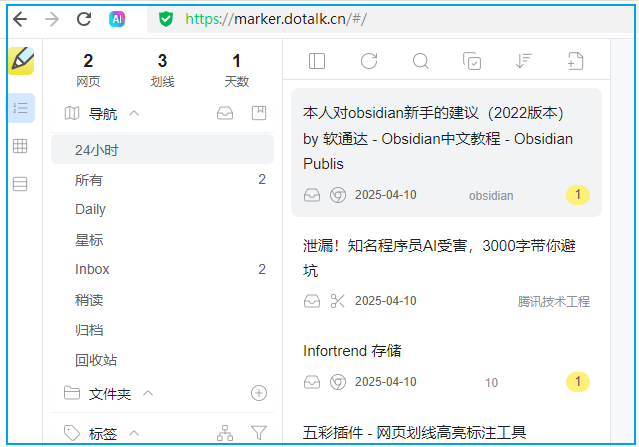Switch to the grid table view icon
The height and width of the screenshot is (447, 639).
(20, 146)
